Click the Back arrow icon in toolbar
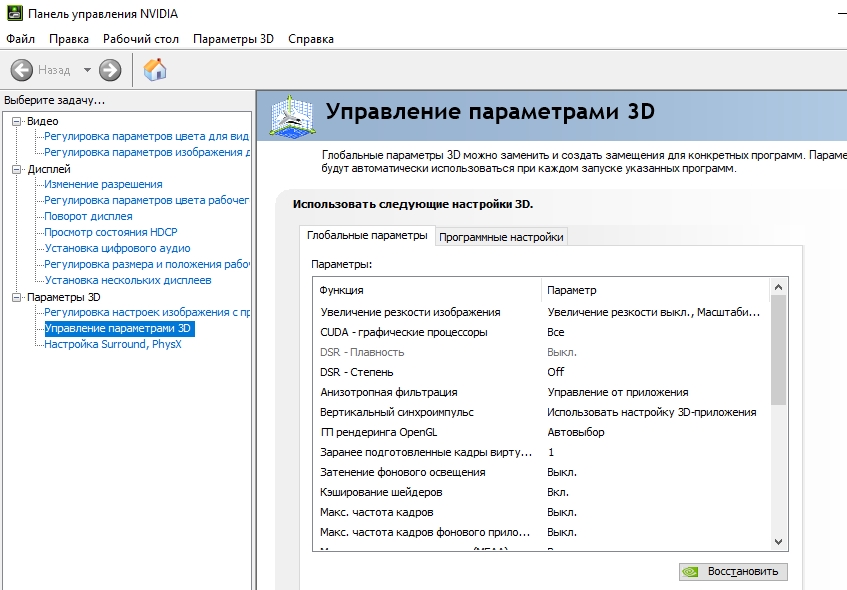The image size is (847, 590). (21, 70)
